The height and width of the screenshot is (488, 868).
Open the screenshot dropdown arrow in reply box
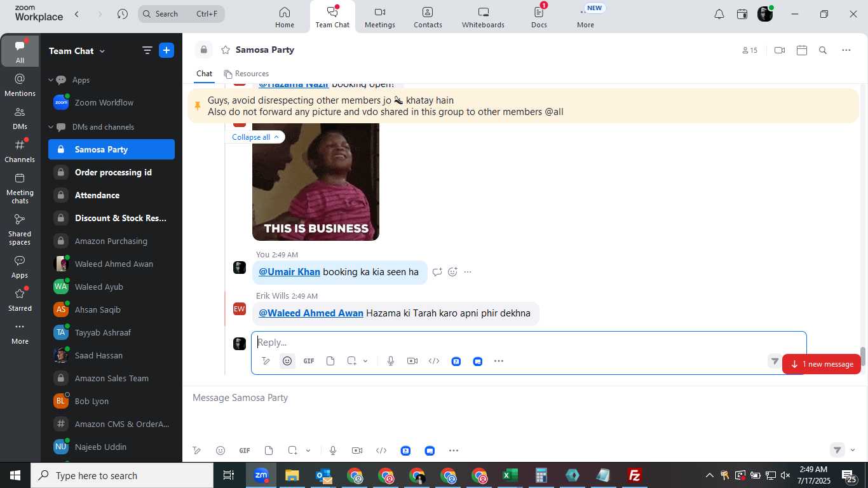point(365,361)
